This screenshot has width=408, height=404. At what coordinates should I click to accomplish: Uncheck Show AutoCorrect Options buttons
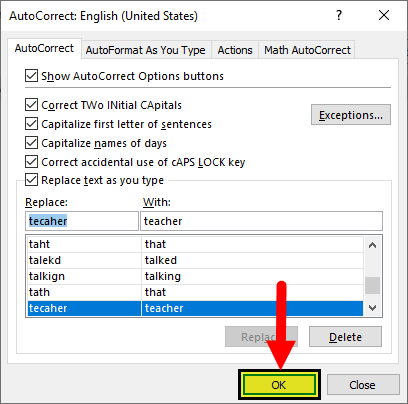[x=31, y=76]
